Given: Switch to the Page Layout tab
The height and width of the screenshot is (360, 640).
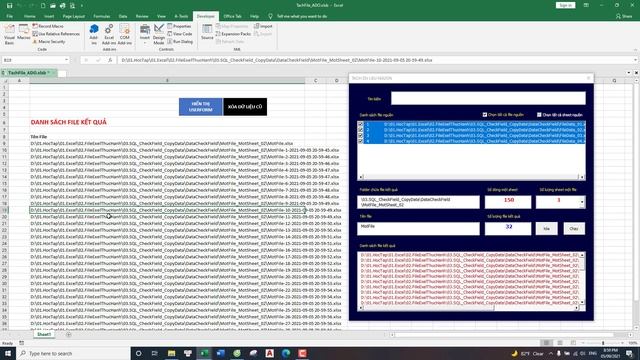Looking at the screenshot, I should click(73, 16).
